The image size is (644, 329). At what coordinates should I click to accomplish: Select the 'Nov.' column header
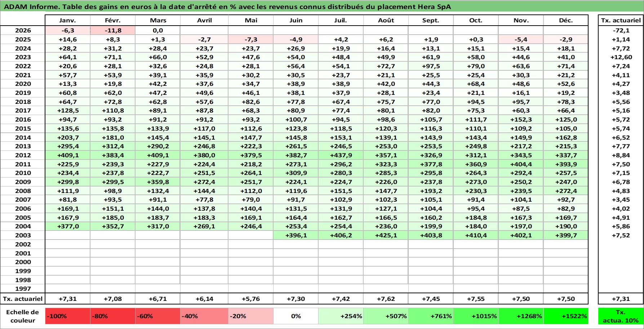521,20
